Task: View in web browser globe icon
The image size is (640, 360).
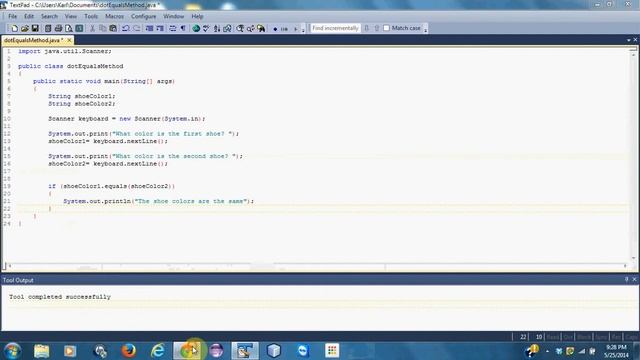Action: point(196,28)
